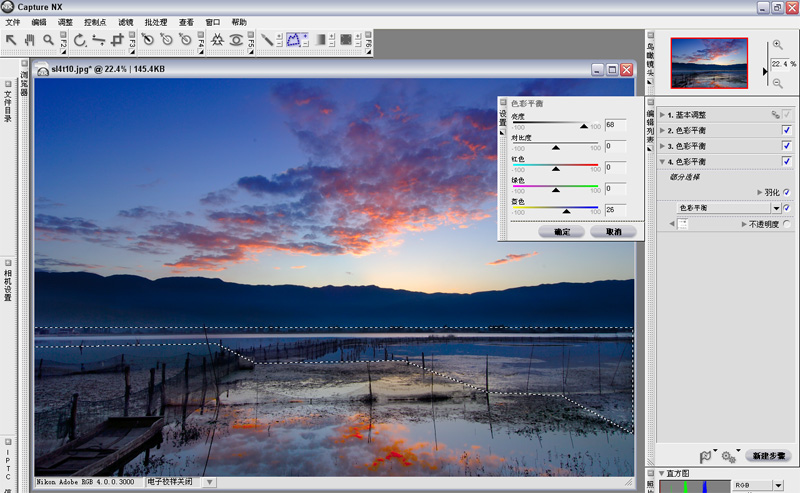800x493 pixels.
Task: Click the 取消 cancel button
Action: (x=613, y=232)
